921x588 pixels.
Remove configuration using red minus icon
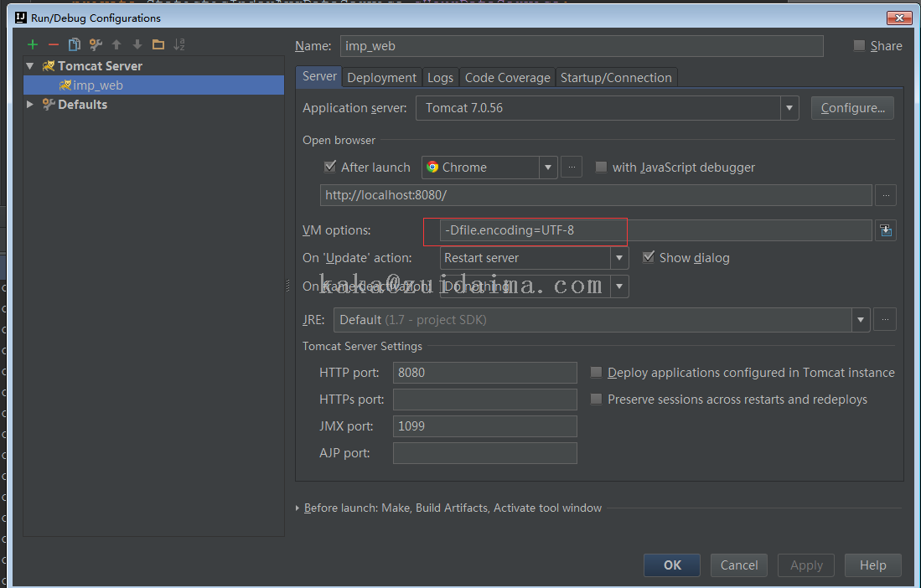coord(54,44)
